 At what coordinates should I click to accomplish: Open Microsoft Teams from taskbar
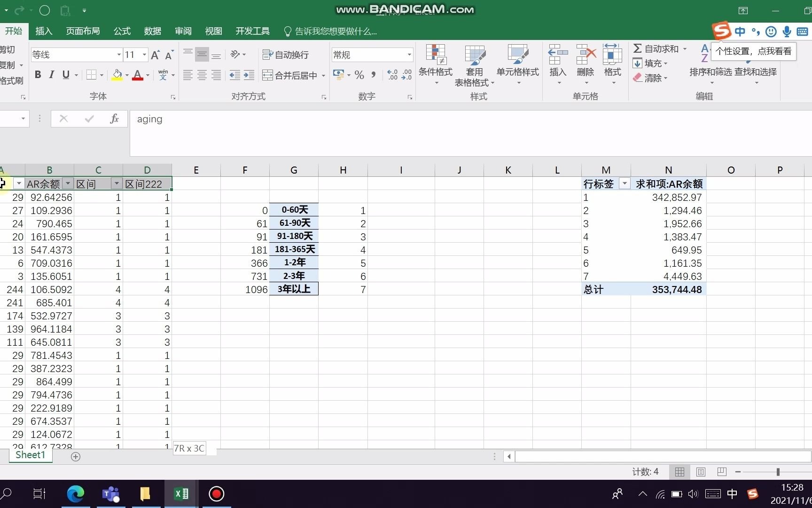tap(111, 494)
